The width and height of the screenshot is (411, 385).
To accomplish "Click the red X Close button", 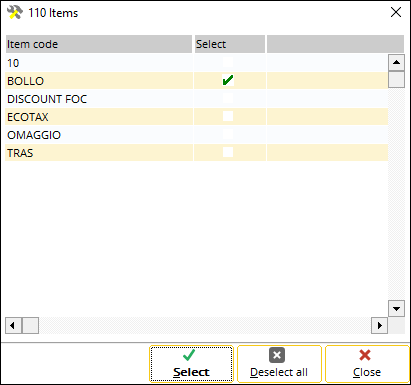I will pyautogui.click(x=367, y=364).
